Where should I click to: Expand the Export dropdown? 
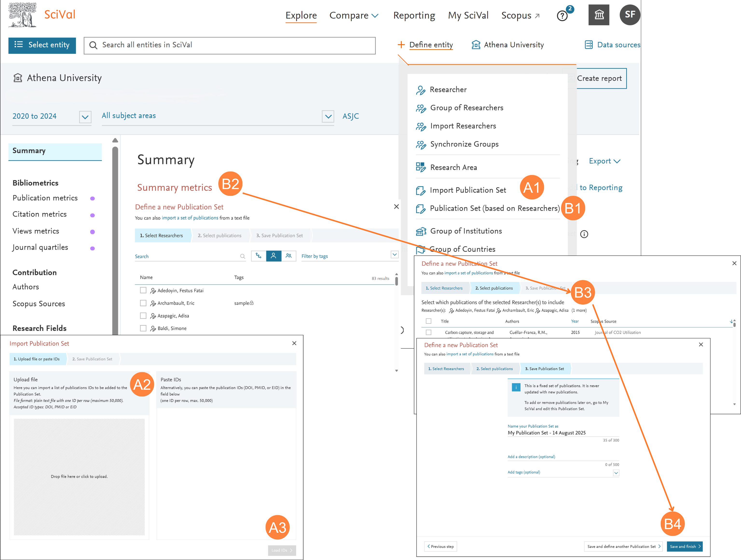[x=604, y=161]
